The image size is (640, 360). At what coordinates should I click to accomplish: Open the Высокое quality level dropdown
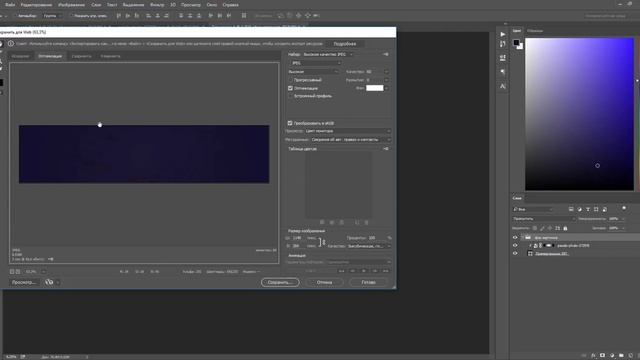[x=313, y=72]
